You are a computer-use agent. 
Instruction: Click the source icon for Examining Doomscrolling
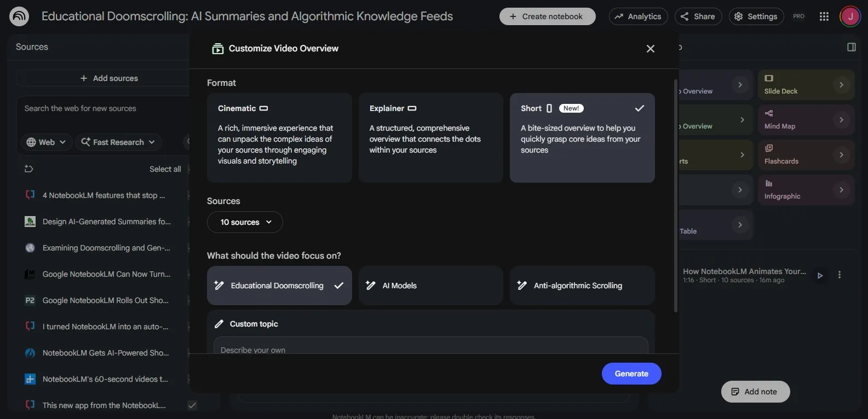[30, 248]
